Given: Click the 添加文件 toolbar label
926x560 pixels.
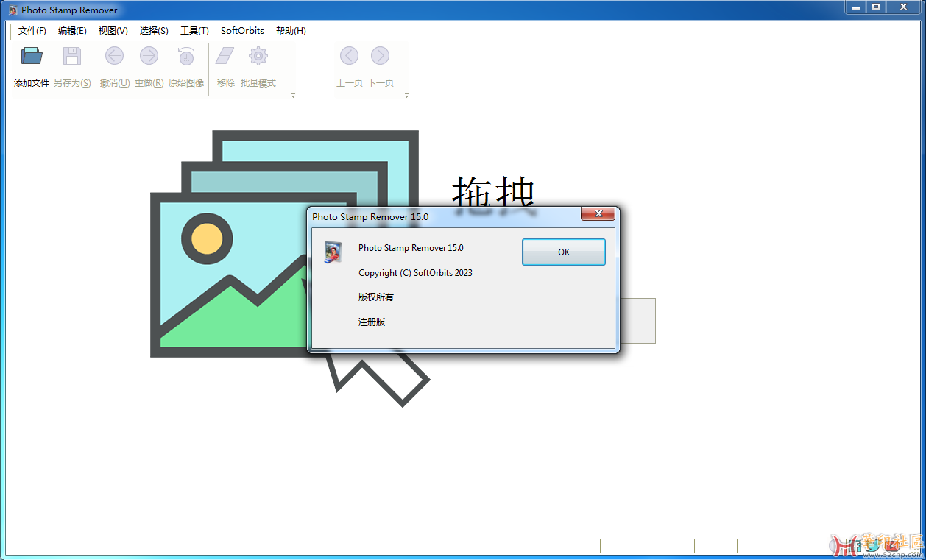Looking at the screenshot, I should point(32,83).
